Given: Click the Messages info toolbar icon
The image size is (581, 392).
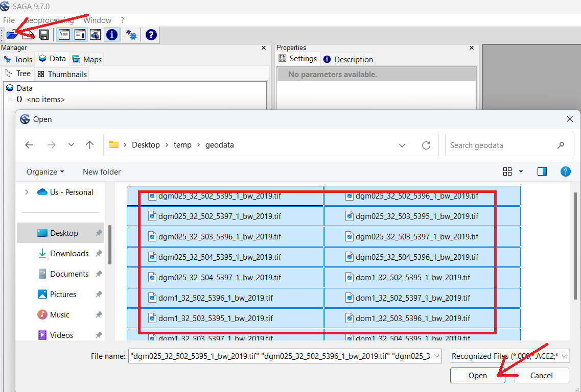Looking at the screenshot, I should pyautogui.click(x=111, y=35).
